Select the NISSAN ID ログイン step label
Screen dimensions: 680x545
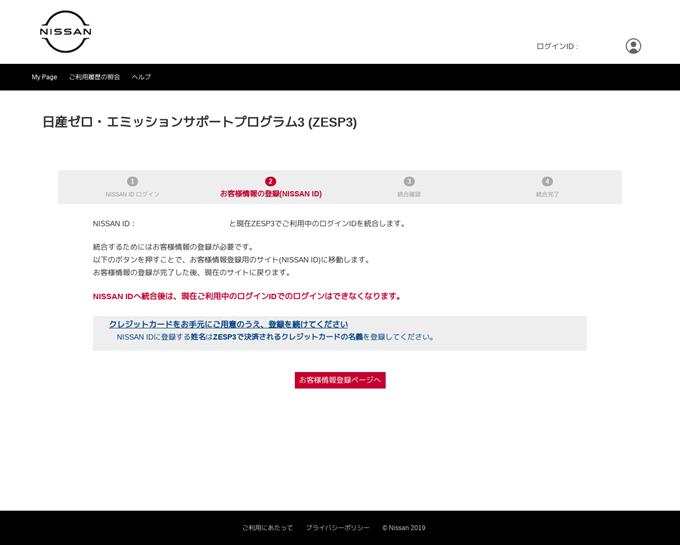pyautogui.click(x=132, y=194)
